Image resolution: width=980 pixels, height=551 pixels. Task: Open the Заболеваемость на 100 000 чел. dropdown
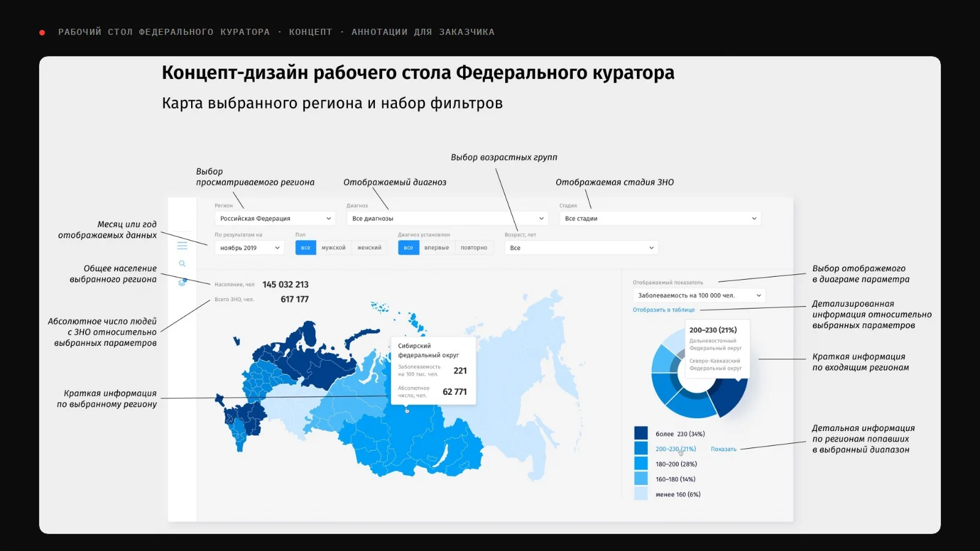[699, 295]
